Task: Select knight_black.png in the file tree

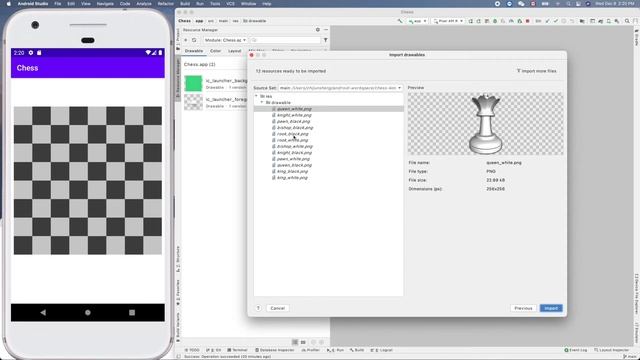Action: 294,153
